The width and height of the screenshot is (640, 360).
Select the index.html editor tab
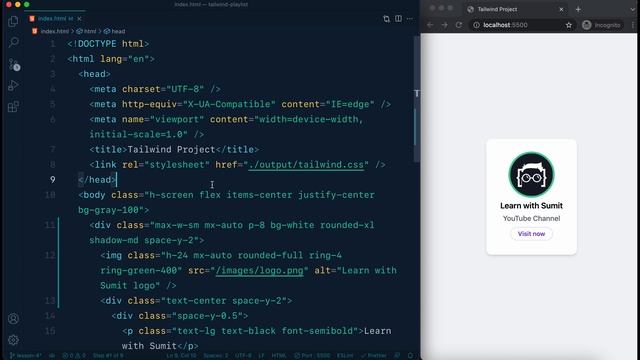point(55,19)
